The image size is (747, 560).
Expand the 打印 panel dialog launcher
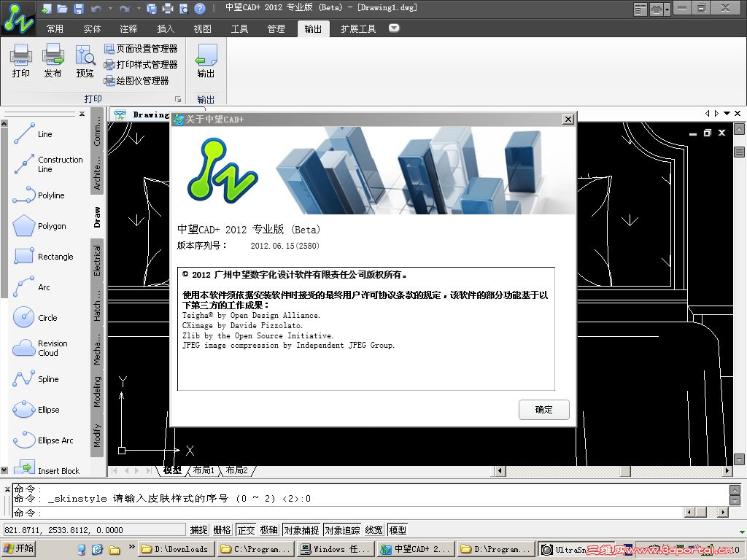pos(178,99)
